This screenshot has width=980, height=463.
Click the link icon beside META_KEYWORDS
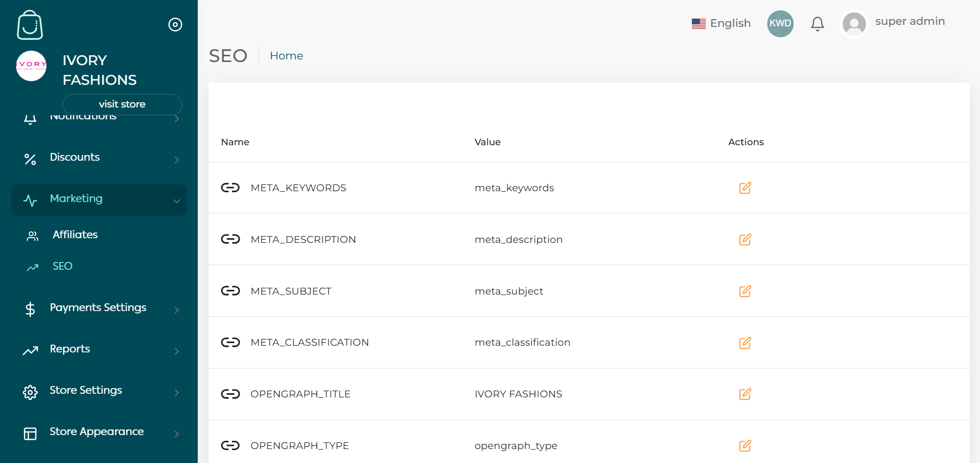click(230, 188)
